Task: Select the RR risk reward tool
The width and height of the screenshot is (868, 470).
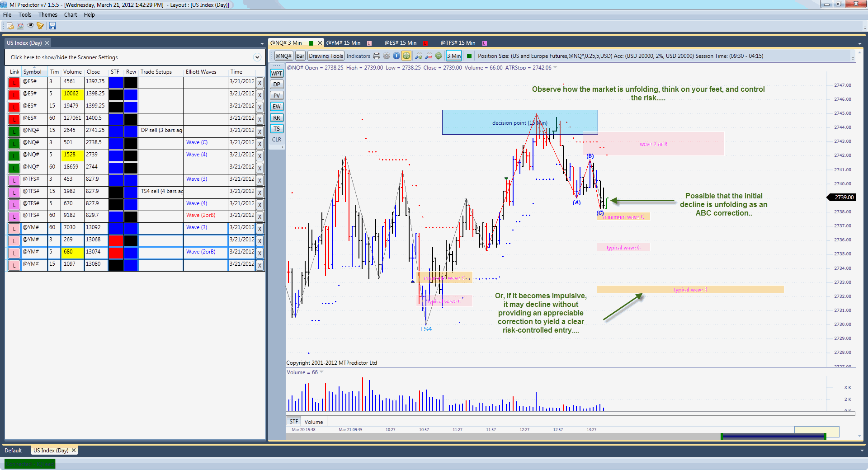Action: [x=277, y=118]
